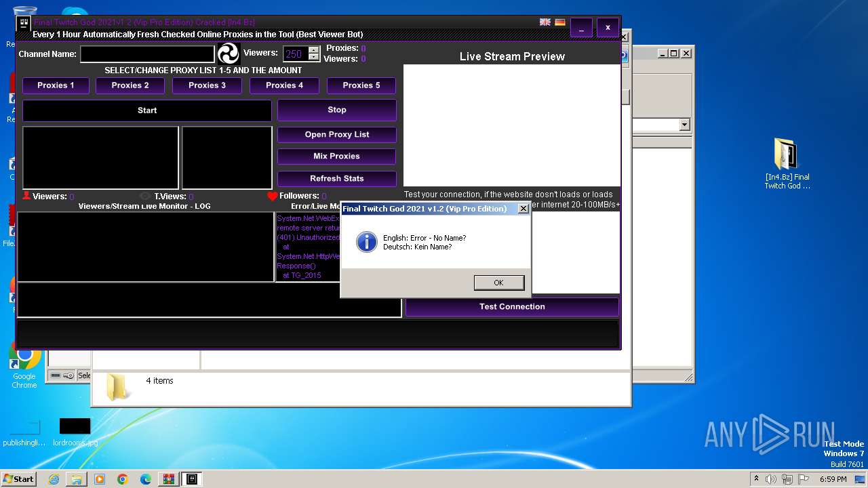Switch language with the German flag icon
868x488 pixels.
560,22
